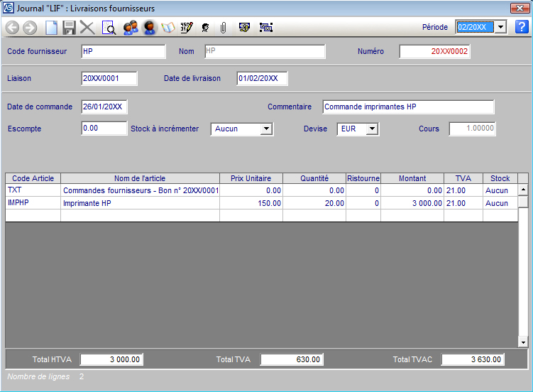This screenshot has width=533, height=392.
Task: Click the back navigation arrow
Action: coord(12,28)
